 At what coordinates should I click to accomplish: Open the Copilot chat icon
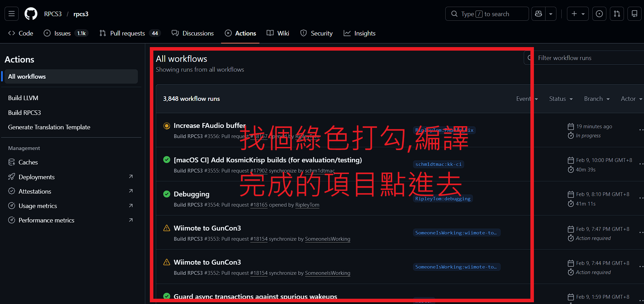(538, 14)
